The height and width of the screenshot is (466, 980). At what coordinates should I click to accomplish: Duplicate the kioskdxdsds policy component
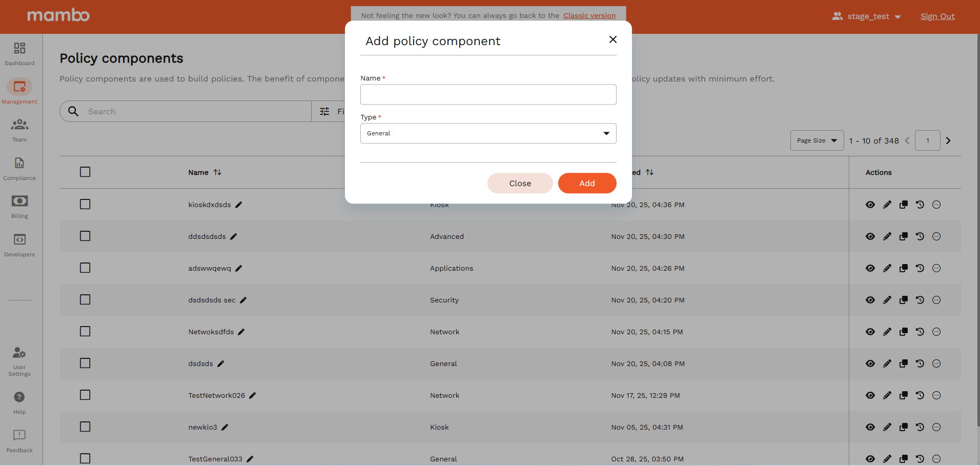coord(904,205)
